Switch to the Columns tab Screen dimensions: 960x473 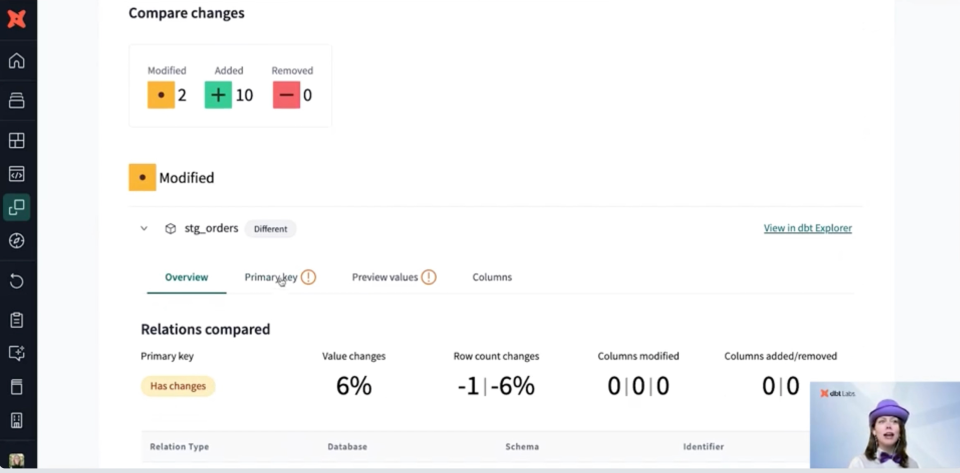pos(492,277)
